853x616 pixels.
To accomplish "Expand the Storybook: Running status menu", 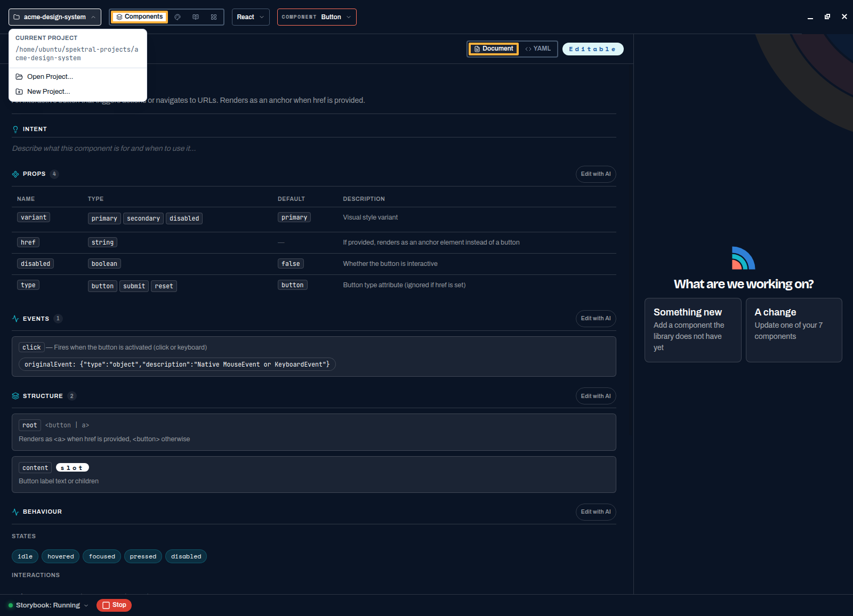I will click(x=48, y=605).
